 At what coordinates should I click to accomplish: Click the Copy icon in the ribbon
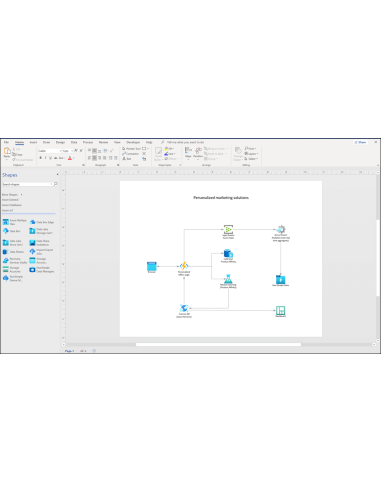[x=17, y=155]
